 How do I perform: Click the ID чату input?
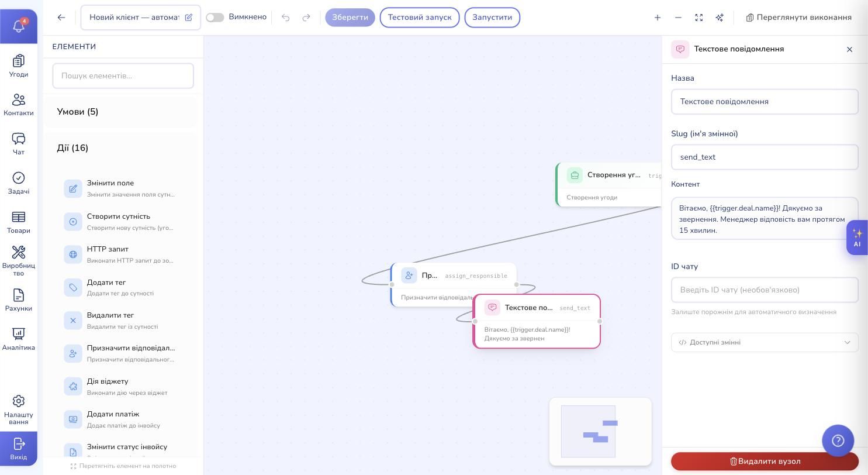[765, 290]
